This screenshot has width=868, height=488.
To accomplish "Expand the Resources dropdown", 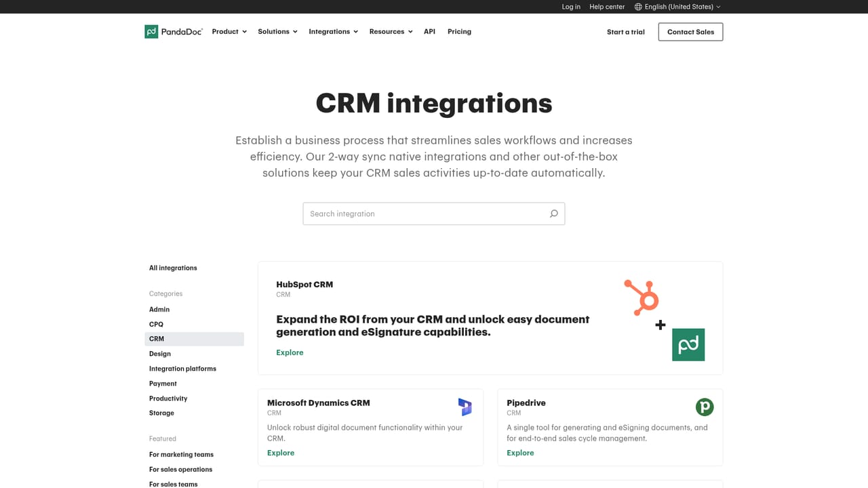I will [391, 32].
